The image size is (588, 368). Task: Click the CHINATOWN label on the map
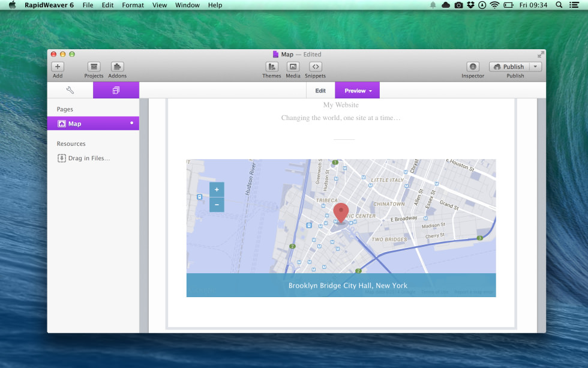coord(389,204)
